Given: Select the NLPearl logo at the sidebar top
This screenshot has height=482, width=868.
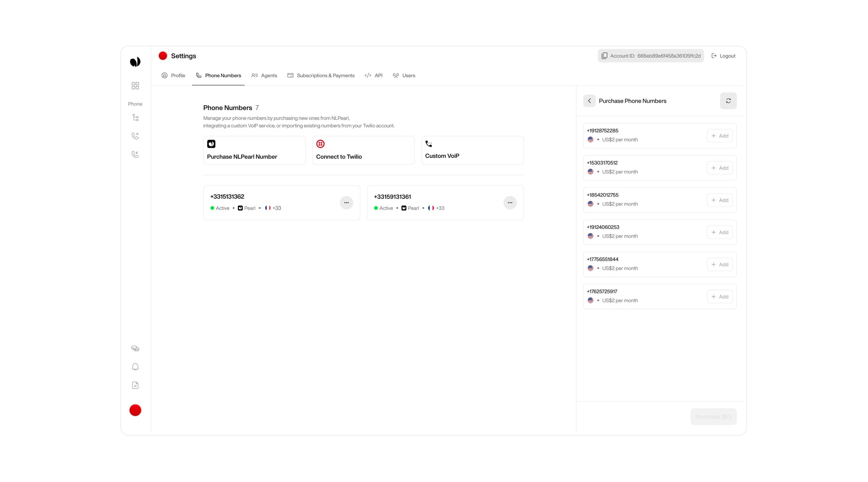Looking at the screenshot, I should tap(135, 61).
